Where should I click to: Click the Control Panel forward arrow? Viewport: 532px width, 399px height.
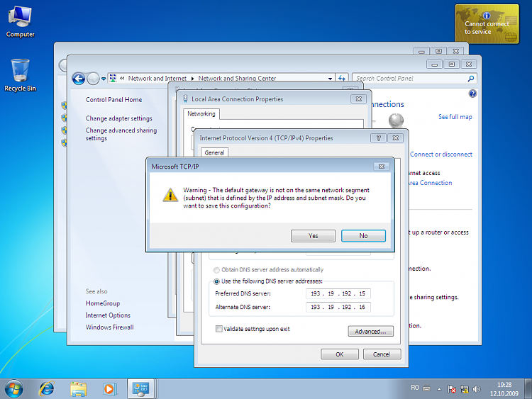click(93, 79)
